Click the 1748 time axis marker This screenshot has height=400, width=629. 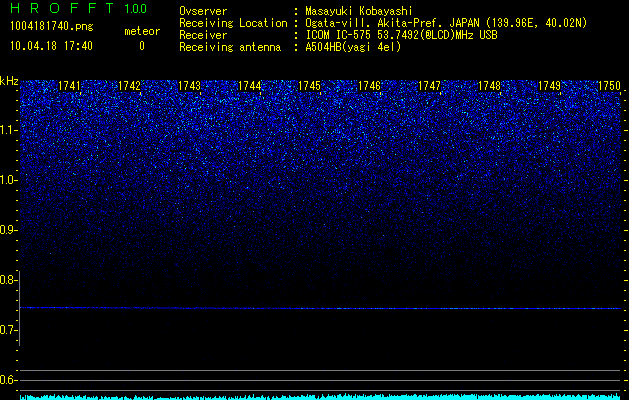[490, 86]
